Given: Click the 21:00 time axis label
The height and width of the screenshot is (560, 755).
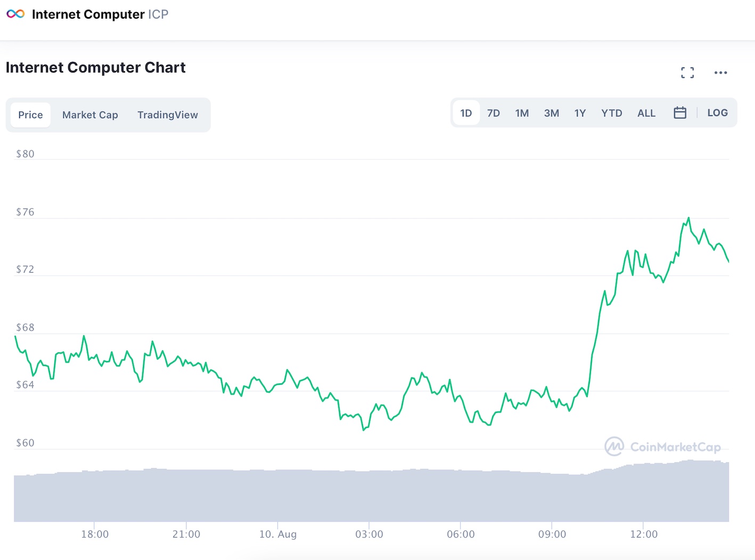Looking at the screenshot, I should click(186, 534).
